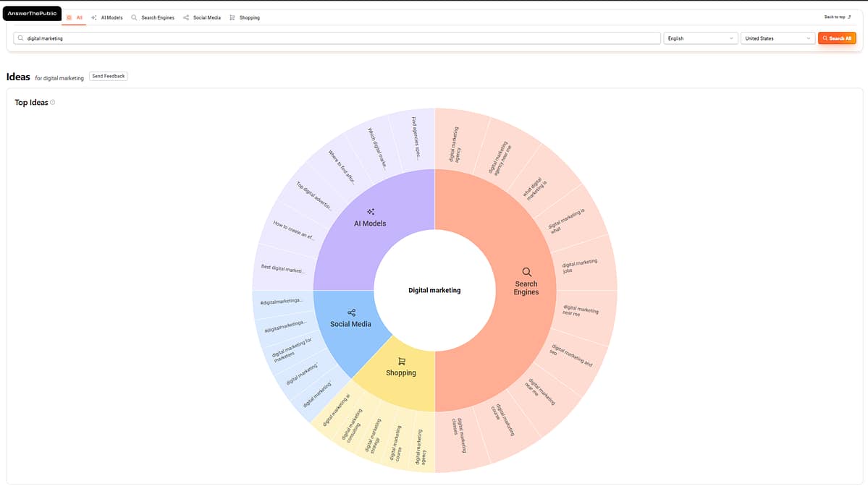Click the AnswerThePublic logo

pos(31,12)
